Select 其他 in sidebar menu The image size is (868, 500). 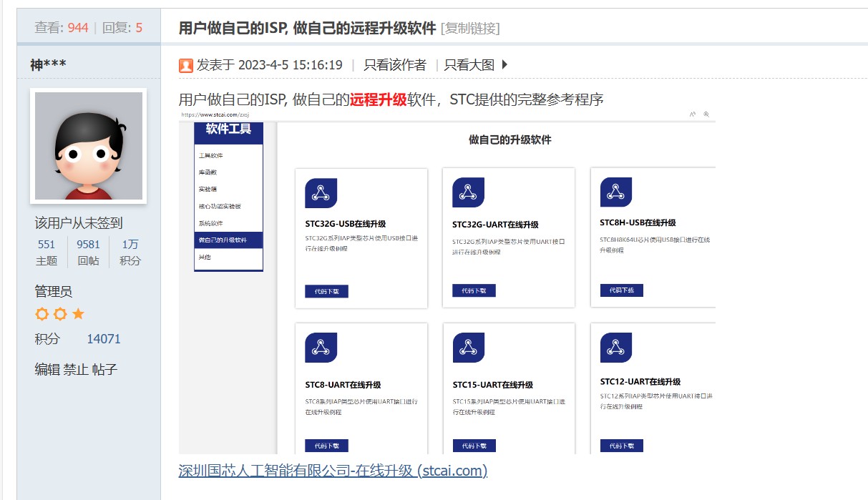click(x=228, y=257)
